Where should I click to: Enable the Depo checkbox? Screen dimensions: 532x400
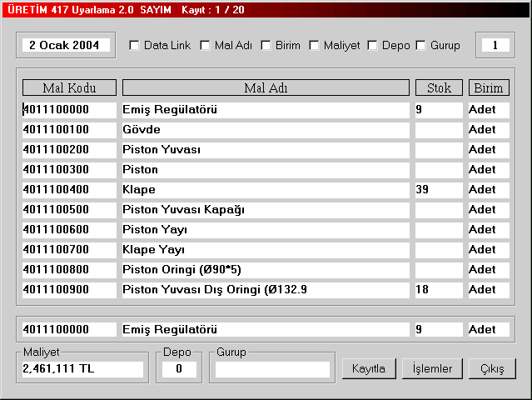point(373,45)
